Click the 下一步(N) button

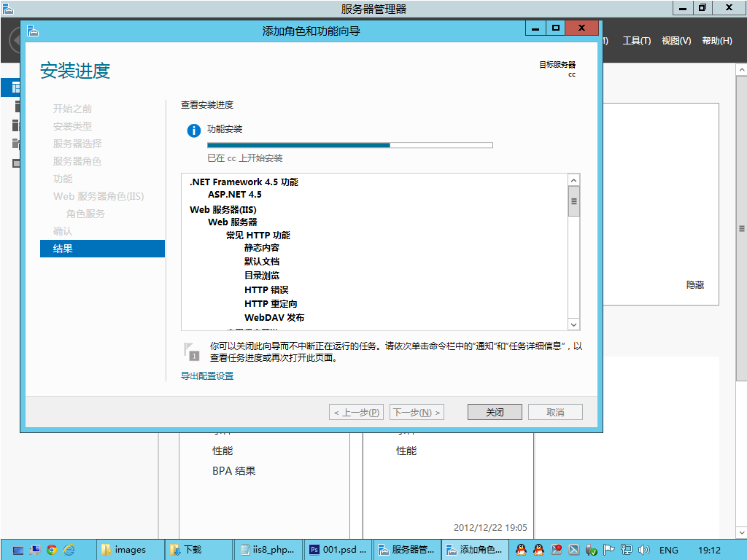[x=417, y=412]
